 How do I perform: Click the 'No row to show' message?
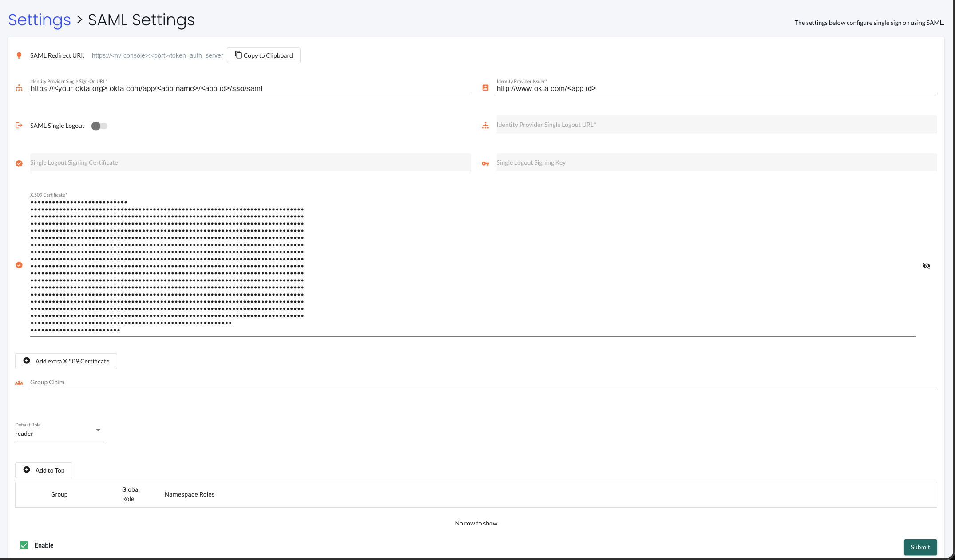[x=476, y=523]
